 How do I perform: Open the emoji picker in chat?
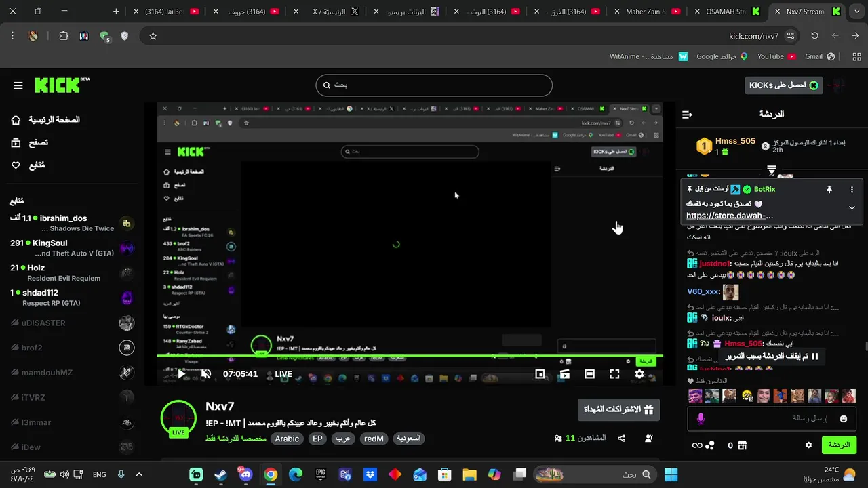tap(844, 419)
